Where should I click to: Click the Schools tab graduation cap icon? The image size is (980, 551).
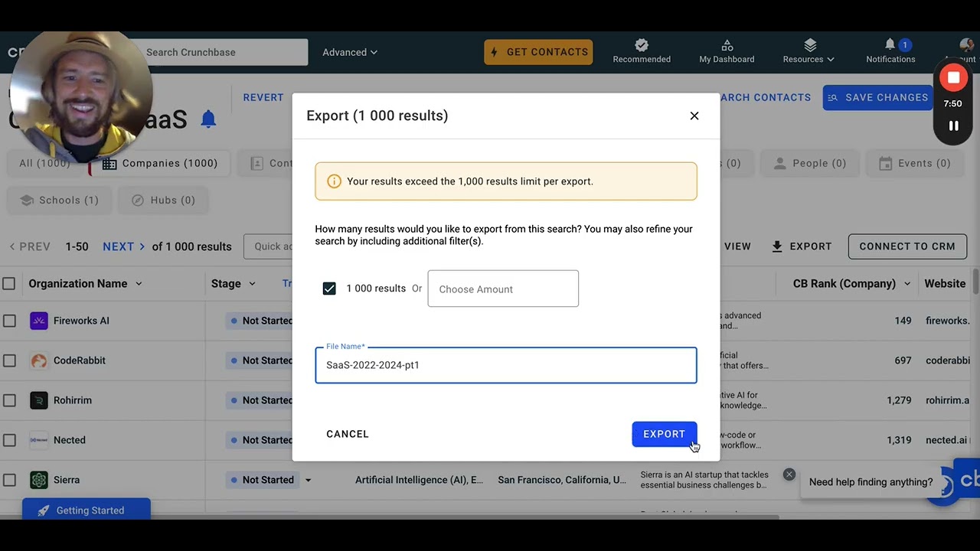click(27, 200)
